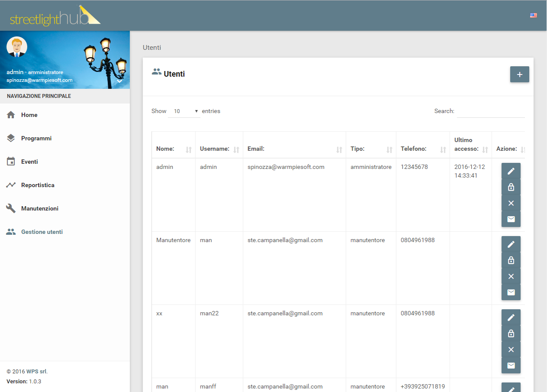Open the Programmi section
The height and width of the screenshot is (392, 547).
[x=65, y=138]
